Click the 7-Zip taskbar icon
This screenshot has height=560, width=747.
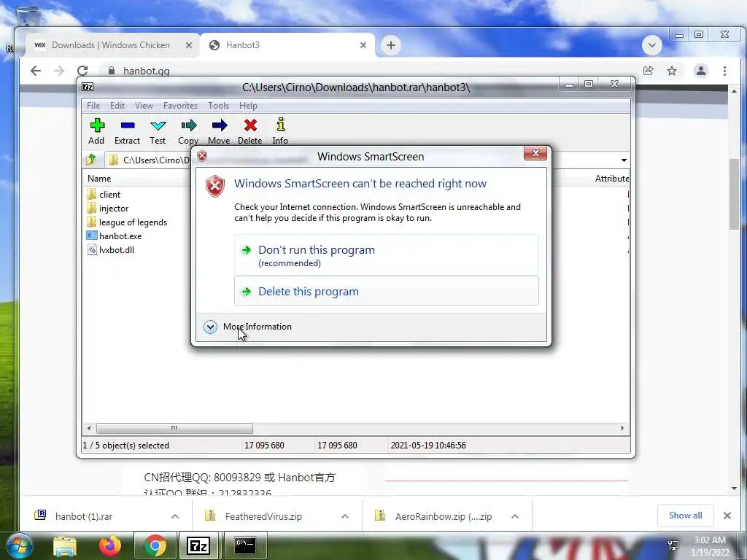(198, 545)
